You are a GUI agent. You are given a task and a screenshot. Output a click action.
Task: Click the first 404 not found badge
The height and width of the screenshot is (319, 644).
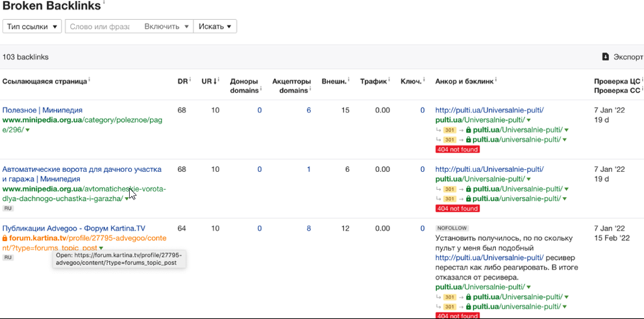[x=457, y=150]
